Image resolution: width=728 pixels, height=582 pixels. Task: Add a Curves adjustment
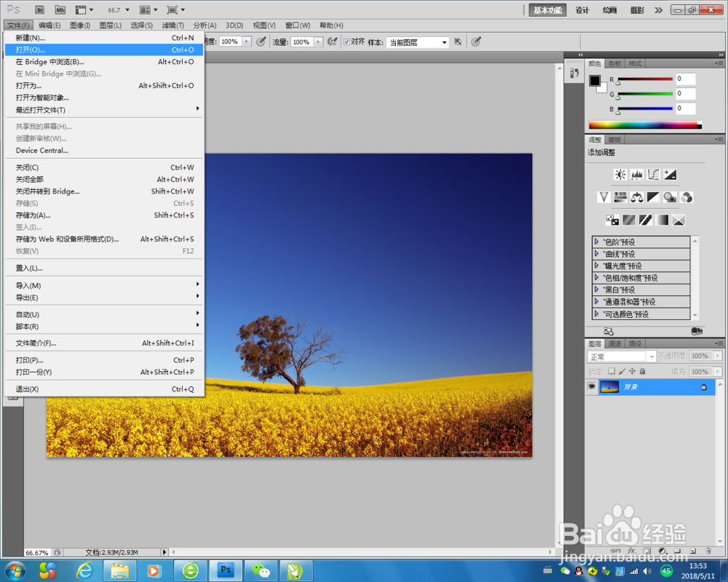tap(653, 175)
